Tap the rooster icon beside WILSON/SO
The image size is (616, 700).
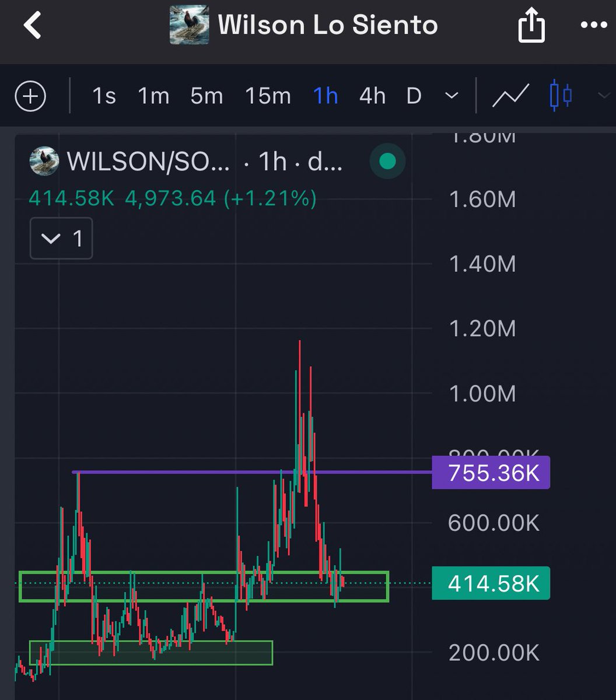tap(44, 162)
